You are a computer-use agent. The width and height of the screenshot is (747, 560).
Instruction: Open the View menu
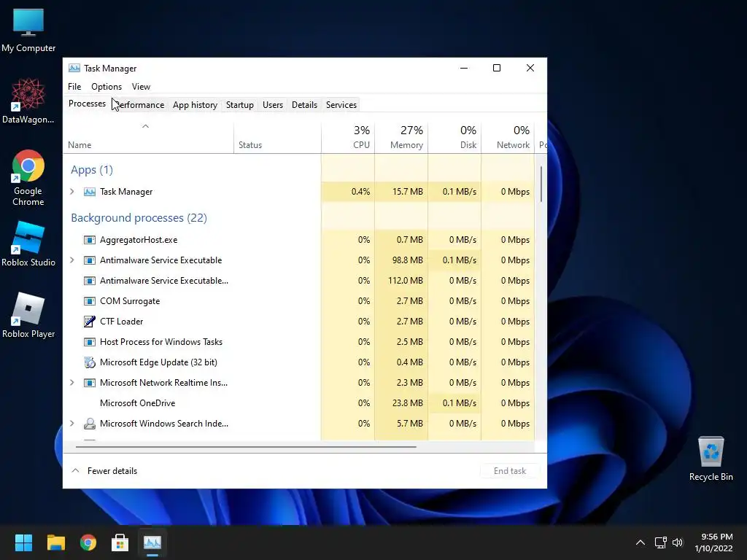141,87
